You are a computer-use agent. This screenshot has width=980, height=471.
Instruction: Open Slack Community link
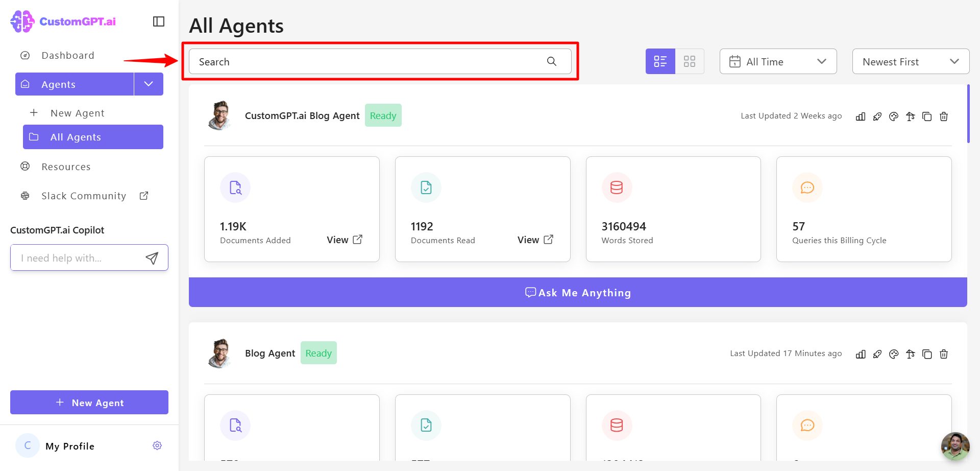click(x=84, y=196)
